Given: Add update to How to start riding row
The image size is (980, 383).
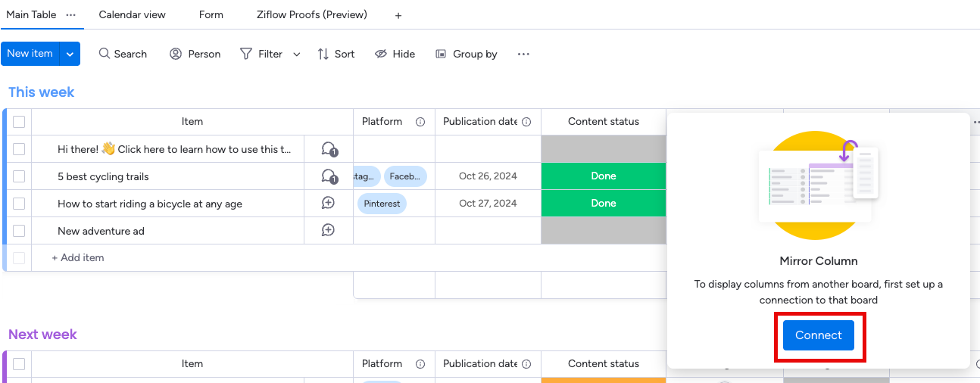Looking at the screenshot, I should click(x=328, y=203).
